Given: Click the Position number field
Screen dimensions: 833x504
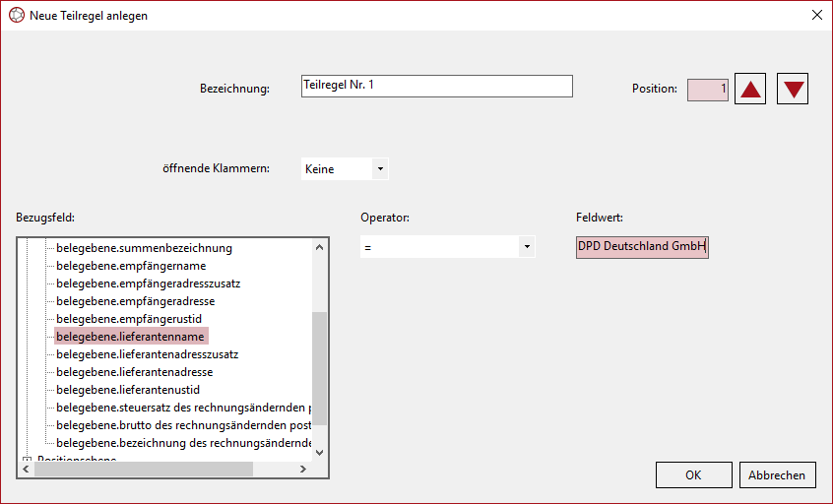Looking at the screenshot, I should [707, 90].
